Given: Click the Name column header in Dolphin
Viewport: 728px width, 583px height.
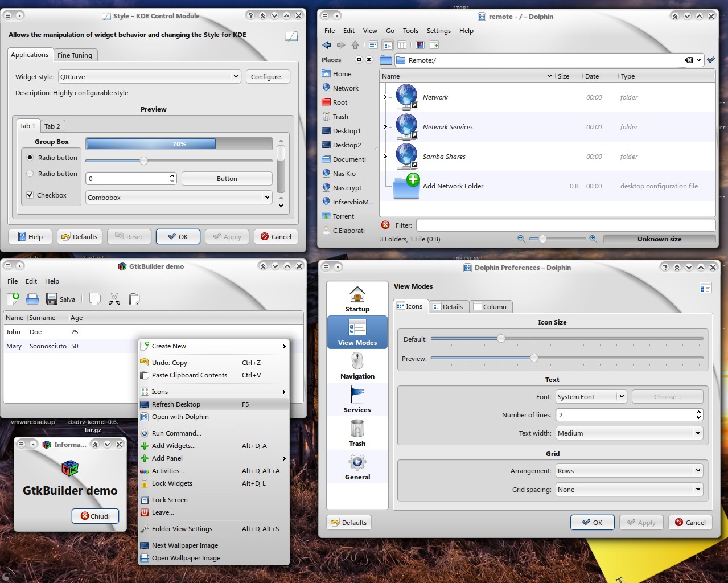Looking at the screenshot, I should pyautogui.click(x=467, y=76).
